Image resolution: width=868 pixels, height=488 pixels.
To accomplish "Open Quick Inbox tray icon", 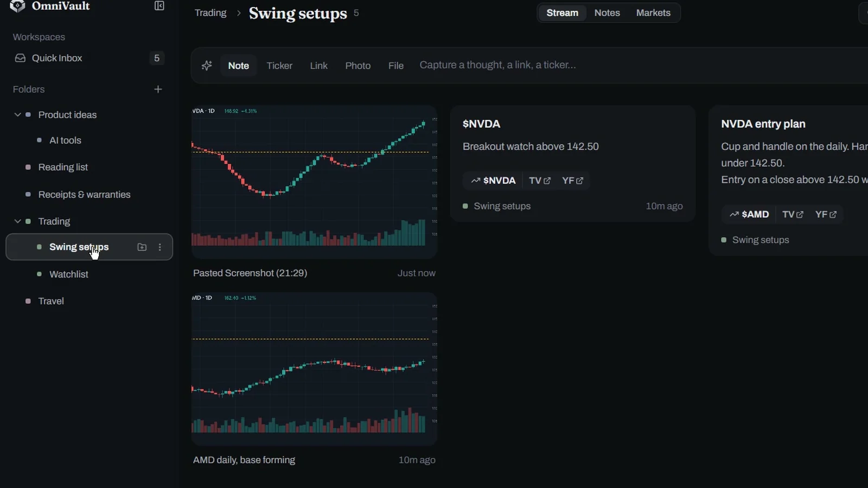I will coord(20,58).
